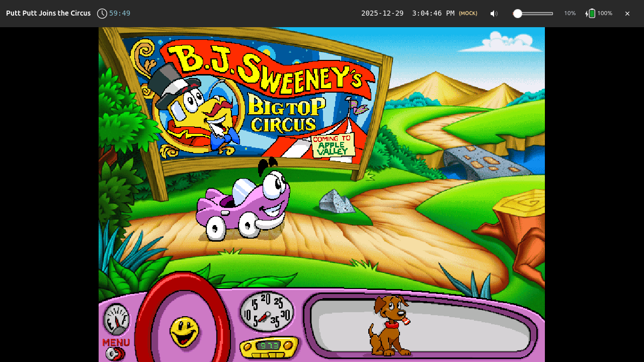Close the game with the X button
This screenshot has height=362, width=644.
click(x=627, y=14)
